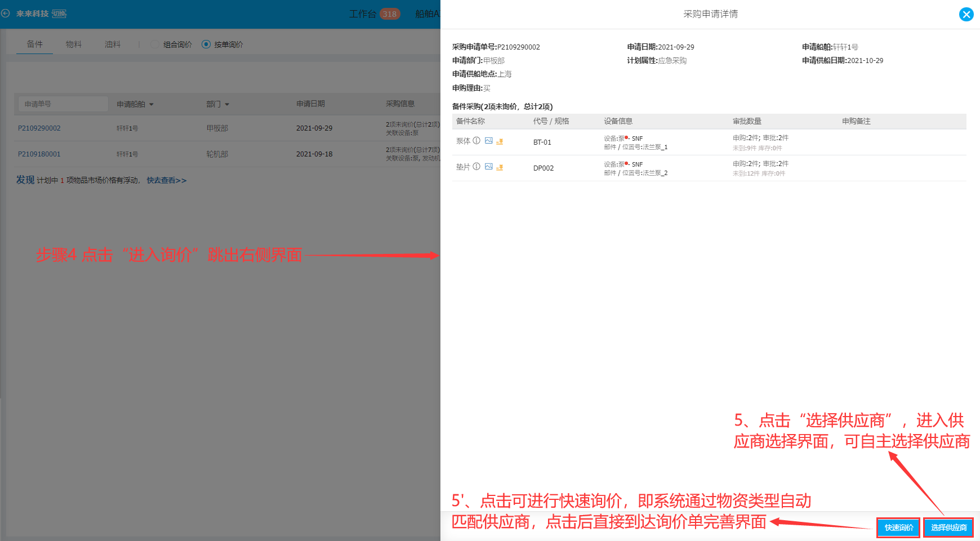Click the 泵体 part name

tap(463, 141)
